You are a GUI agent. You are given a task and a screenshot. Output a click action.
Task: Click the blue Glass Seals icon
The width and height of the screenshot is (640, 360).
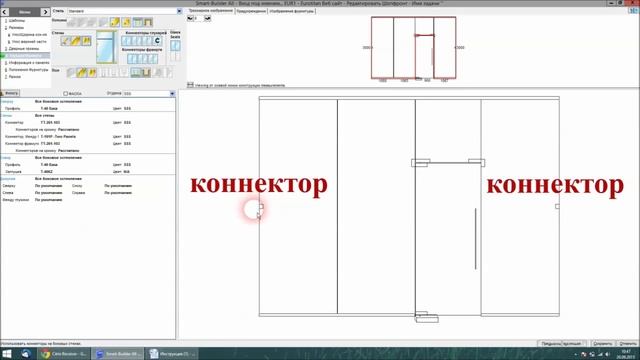point(175,46)
